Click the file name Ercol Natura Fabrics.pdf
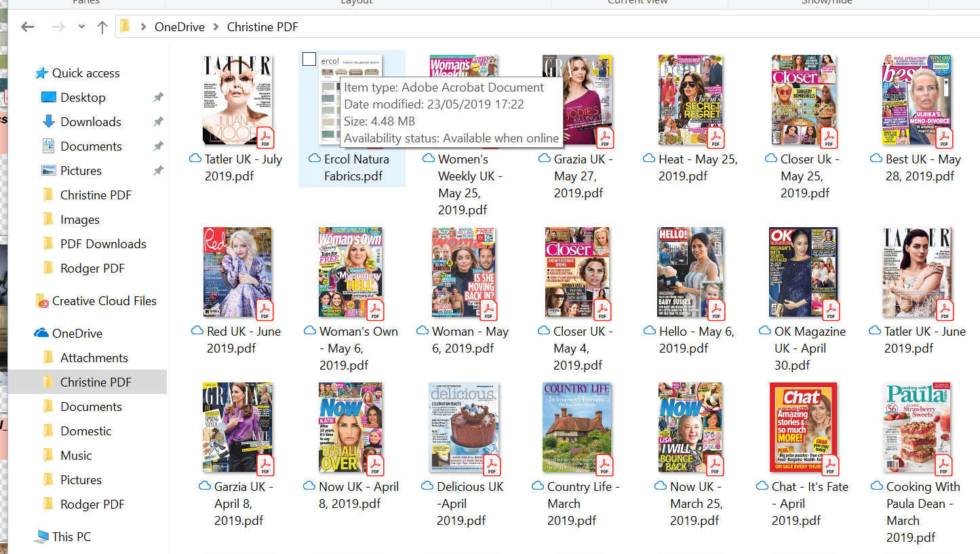 357,167
